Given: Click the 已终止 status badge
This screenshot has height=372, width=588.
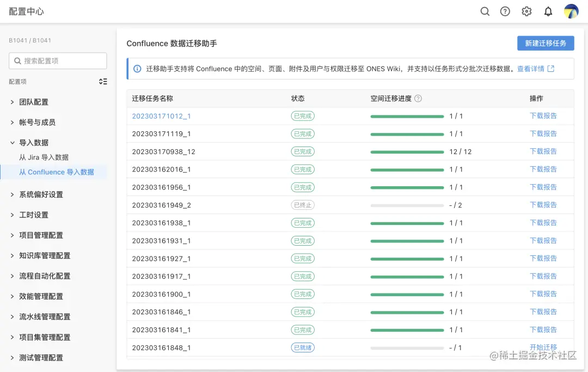Looking at the screenshot, I should pos(303,205).
